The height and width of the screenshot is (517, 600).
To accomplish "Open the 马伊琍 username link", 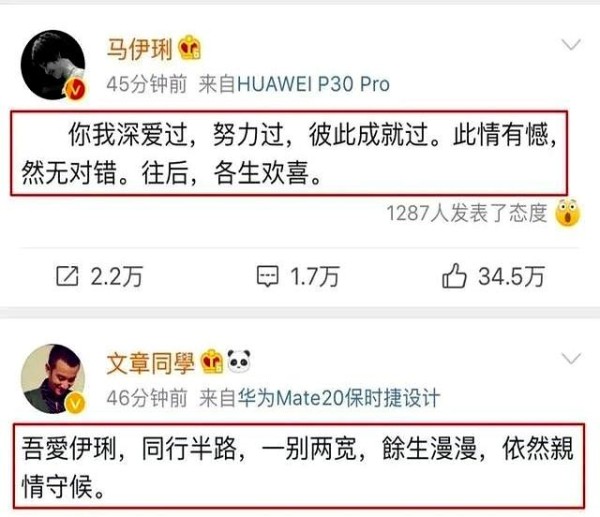I will coord(140,49).
